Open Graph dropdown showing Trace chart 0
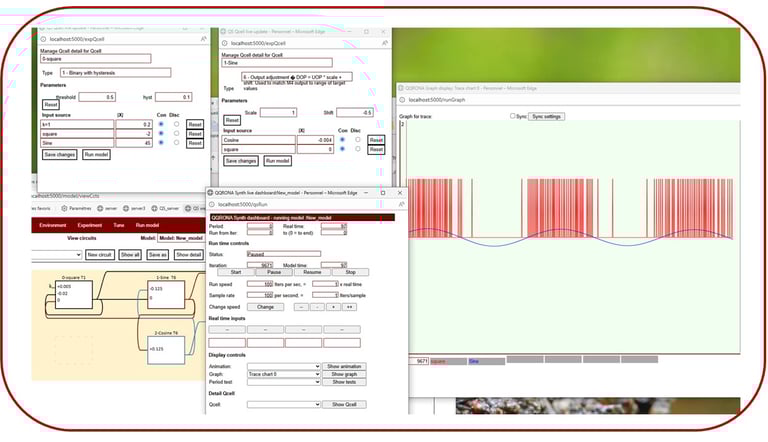 (x=284, y=374)
